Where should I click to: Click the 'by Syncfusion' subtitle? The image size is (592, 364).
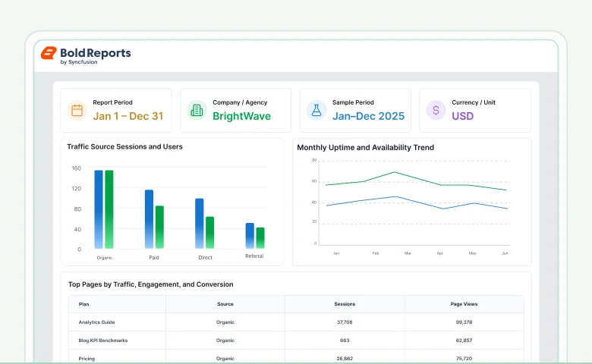coord(79,62)
